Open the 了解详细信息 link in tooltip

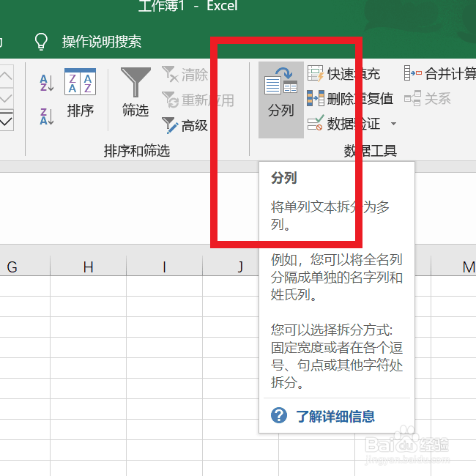point(335,416)
